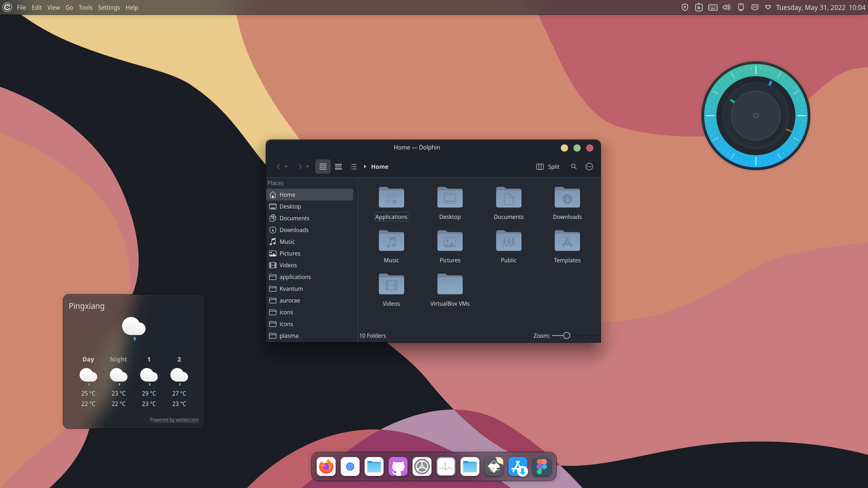Image resolution: width=868 pixels, height=488 pixels.
Task: Select the Downloads folder icon in file view
Action: coord(567,197)
